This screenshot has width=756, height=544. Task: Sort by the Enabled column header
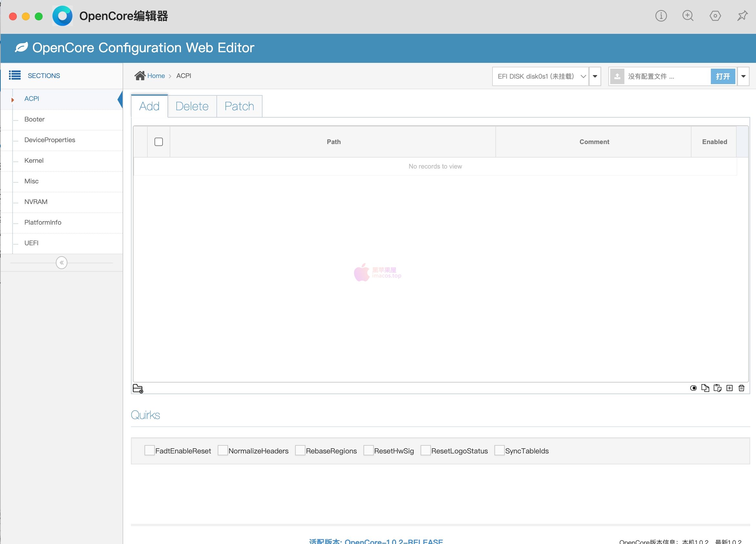click(714, 141)
